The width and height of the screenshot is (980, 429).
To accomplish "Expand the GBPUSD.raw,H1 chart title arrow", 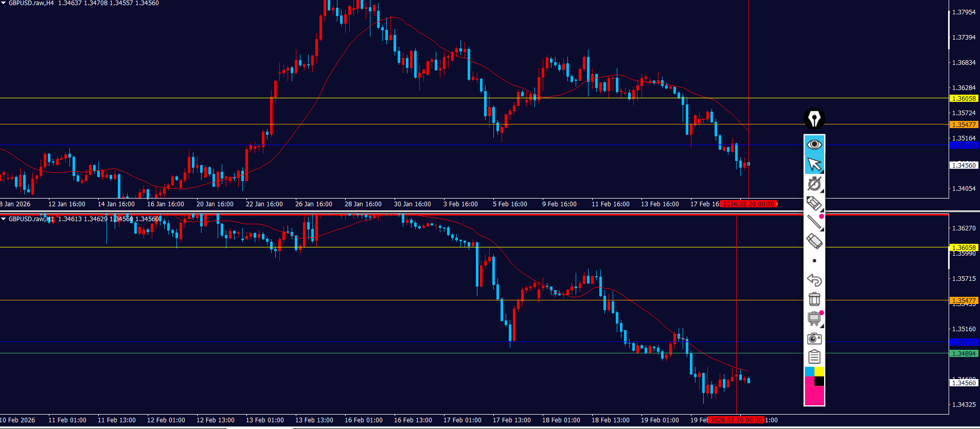I will 4,219.
